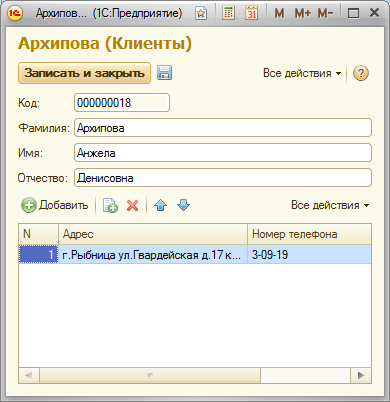Click the M+ memory add button
This screenshot has height=402, width=390.
pyautogui.click(x=302, y=13)
